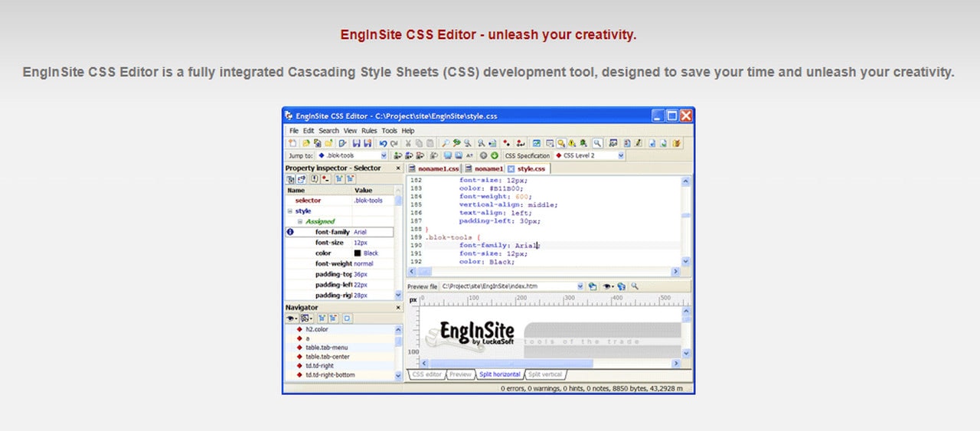The image size is (980, 431).
Task: Select the font-weight property row
Action: [x=340, y=264]
